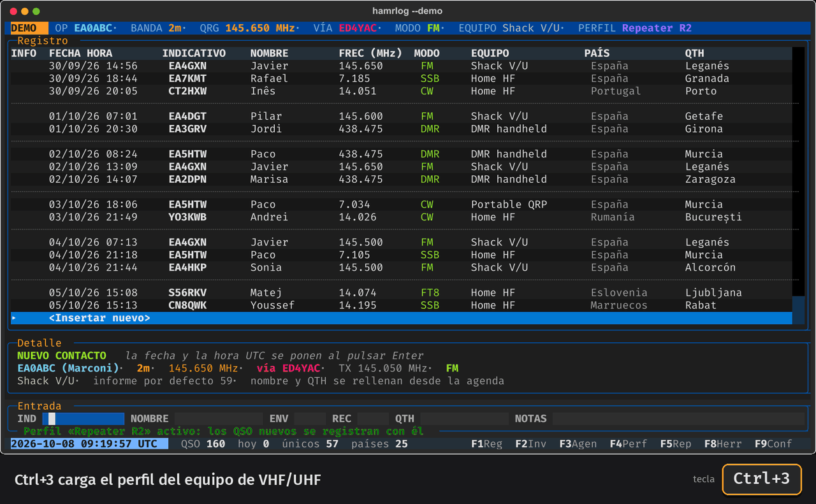The width and height of the screenshot is (816, 504).
Task: Click the PAÍS column header
Action: [x=597, y=54]
